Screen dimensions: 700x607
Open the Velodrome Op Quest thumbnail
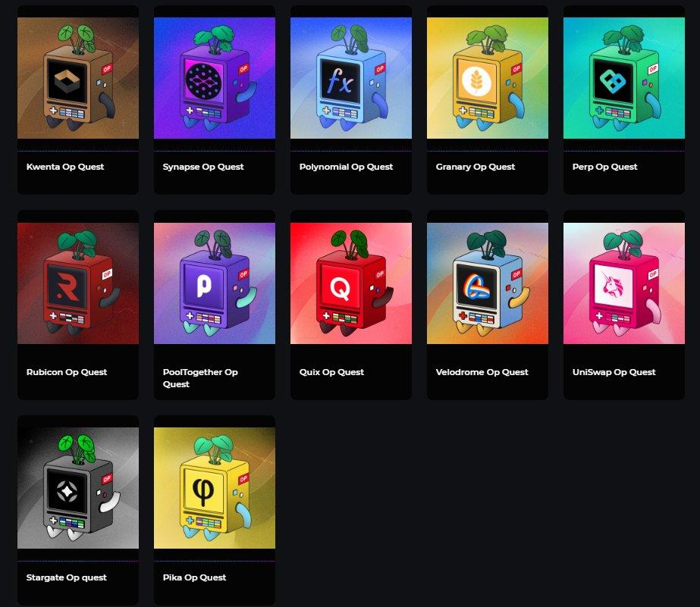click(x=488, y=283)
